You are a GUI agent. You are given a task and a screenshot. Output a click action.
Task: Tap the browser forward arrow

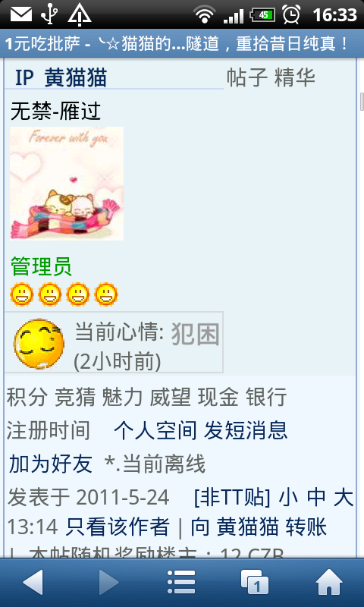108,581
